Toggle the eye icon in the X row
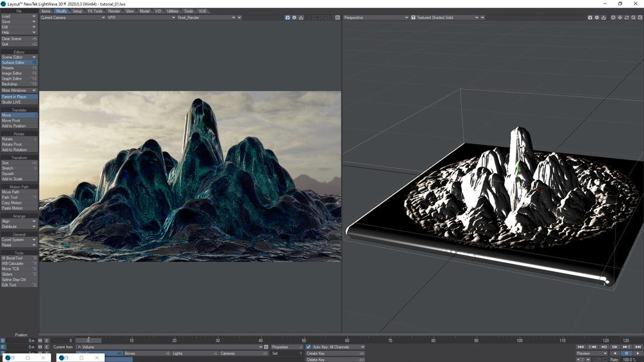The width and height of the screenshot is (644, 362). point(40,341)
